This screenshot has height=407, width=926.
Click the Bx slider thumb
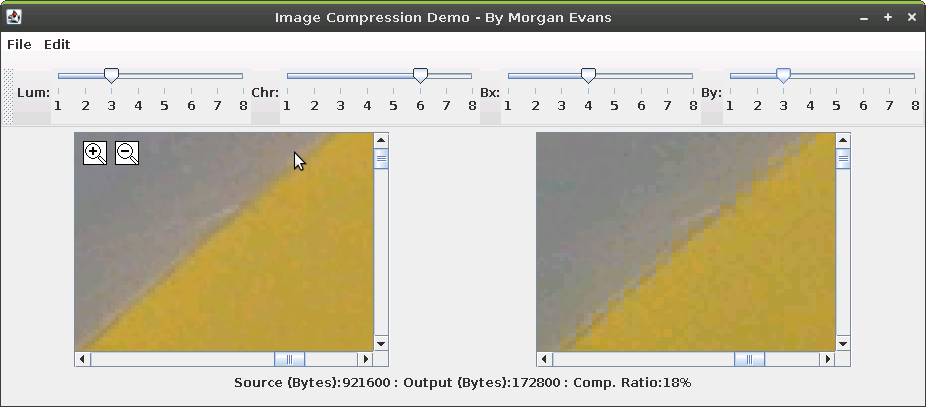(588, 75)
